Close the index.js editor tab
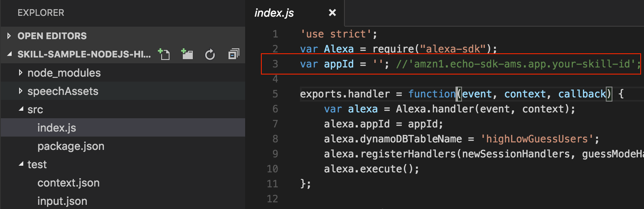This screenshot has height=209, width=644. (332, 13)
